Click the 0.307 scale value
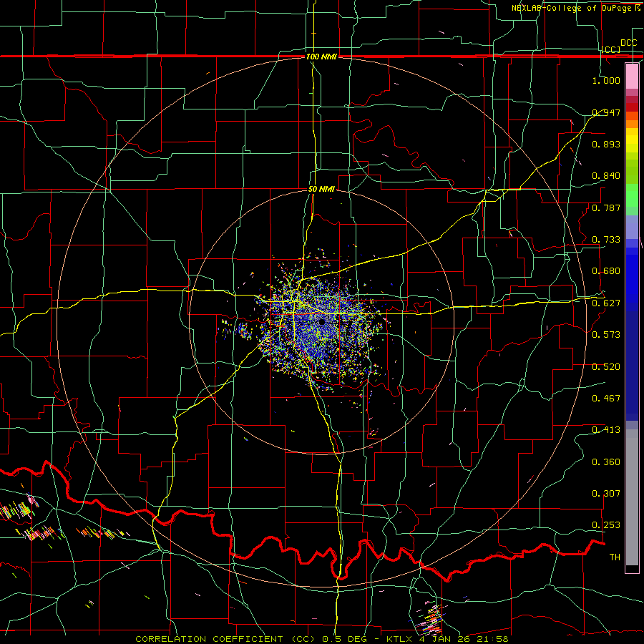Viewport: 644px width, 644px height. pos(606,494)
